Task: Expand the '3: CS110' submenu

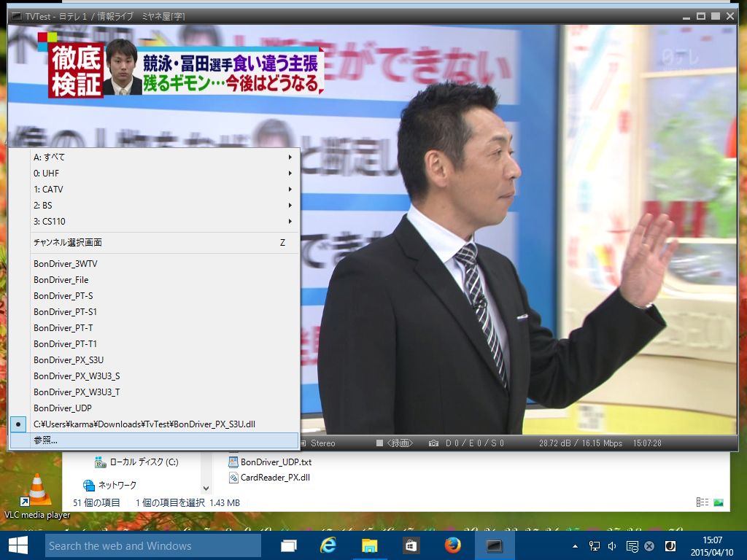Action: point(155,222)
